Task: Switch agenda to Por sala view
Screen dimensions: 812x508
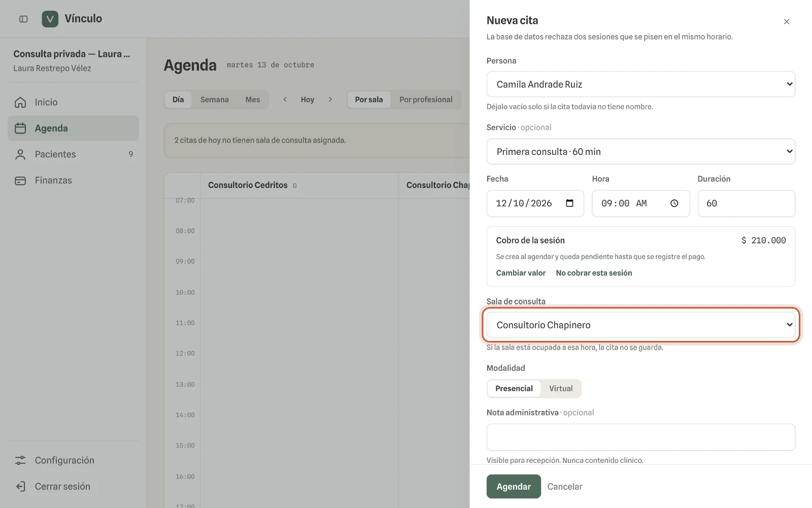Action: (369, 100)
